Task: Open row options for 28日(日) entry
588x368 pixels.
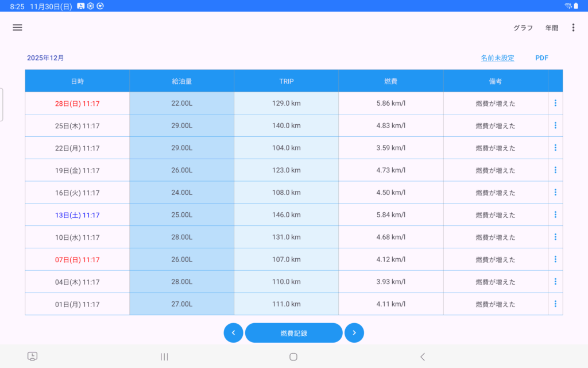Action: pos(555,103)
